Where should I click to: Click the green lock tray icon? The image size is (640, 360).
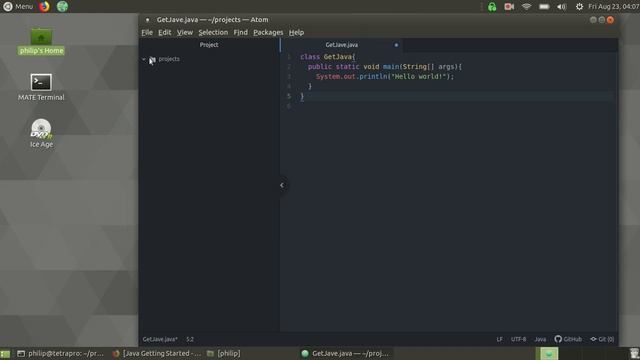[492, 7]
